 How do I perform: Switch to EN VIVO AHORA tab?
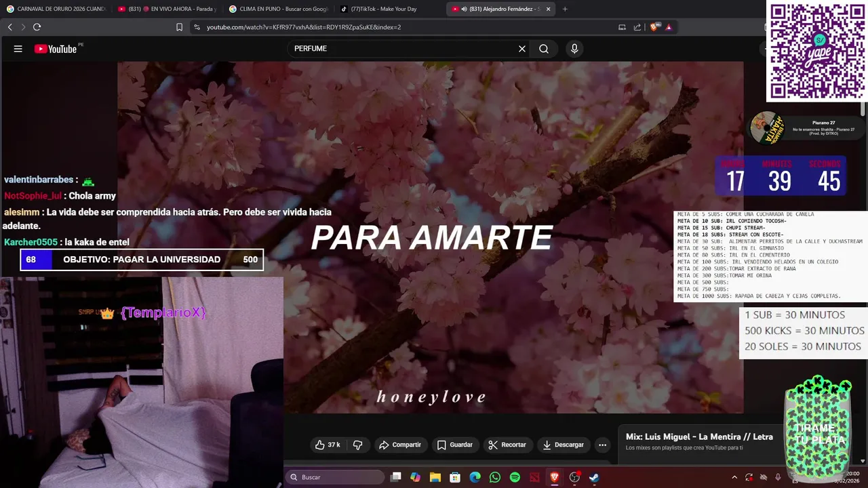(167, 9)
